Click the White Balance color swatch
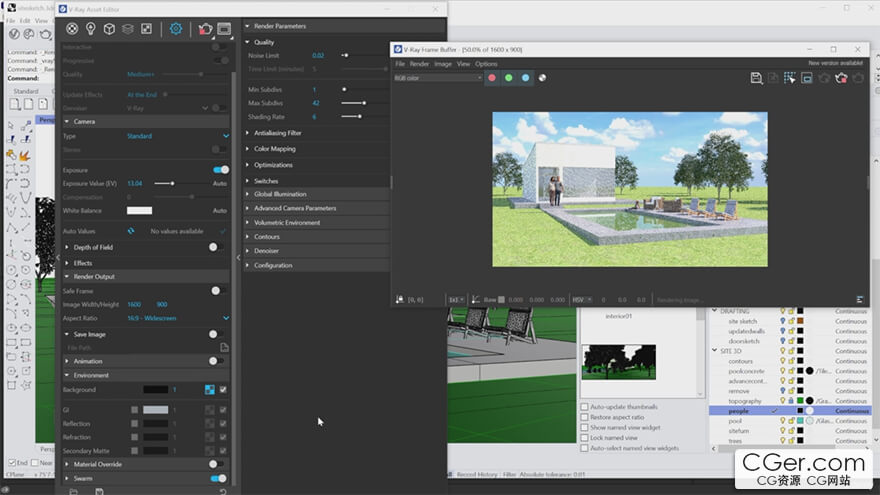This screenshot has height=495, width=880. pyautogui.click(x=139, y=211)
